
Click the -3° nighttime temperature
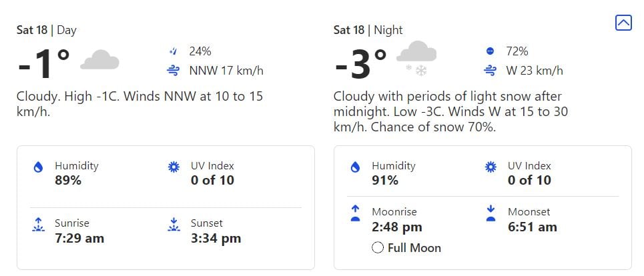[360, 65]
